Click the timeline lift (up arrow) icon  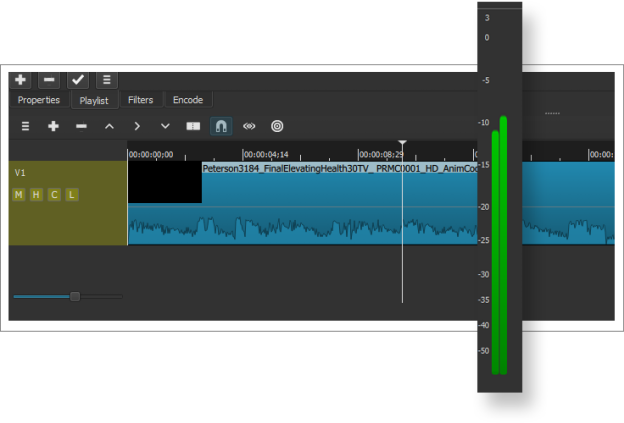tap(110, 126)
